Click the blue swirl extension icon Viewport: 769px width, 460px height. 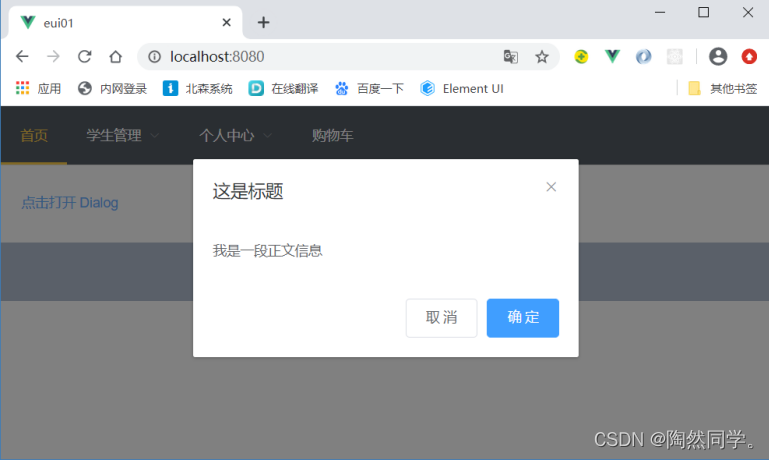[x=643, y=57]
